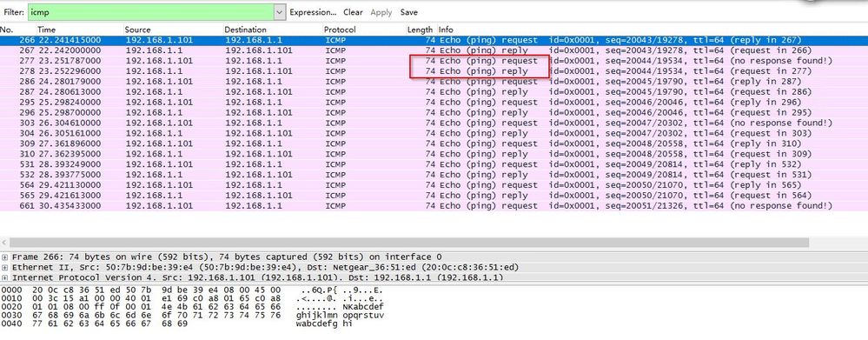
Task: Select packet 266 echo request row
Action: [x=434, y=40]
